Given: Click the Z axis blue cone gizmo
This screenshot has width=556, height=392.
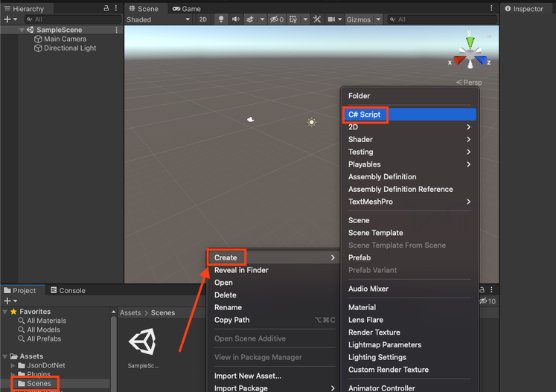Looking at the screenshot, I should pos(481,60).
